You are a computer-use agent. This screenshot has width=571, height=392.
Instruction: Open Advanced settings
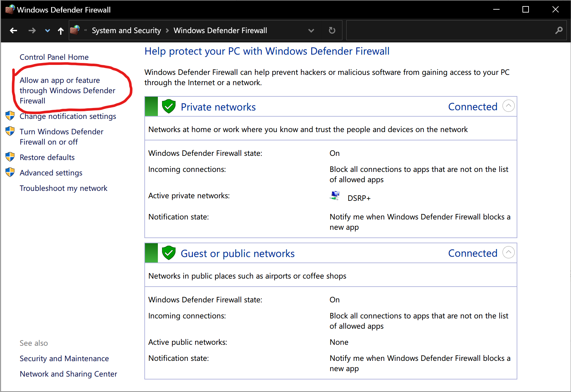pyautogui.click(x=51, y=173)
